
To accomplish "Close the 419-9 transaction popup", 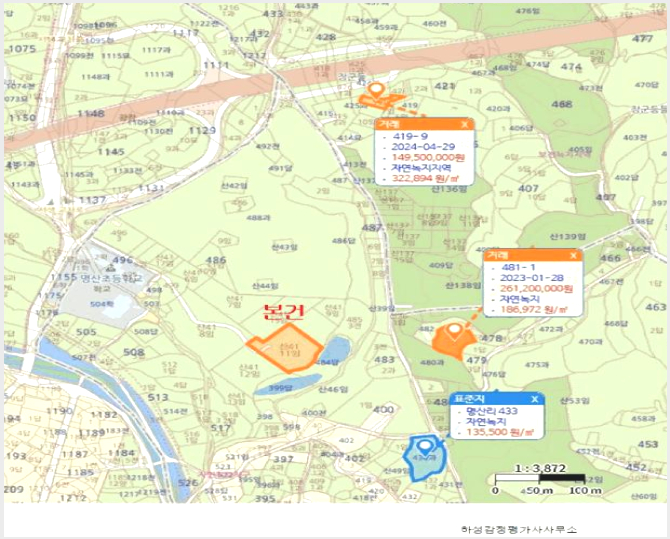I will pyautogui.click(x=465, y=125).
